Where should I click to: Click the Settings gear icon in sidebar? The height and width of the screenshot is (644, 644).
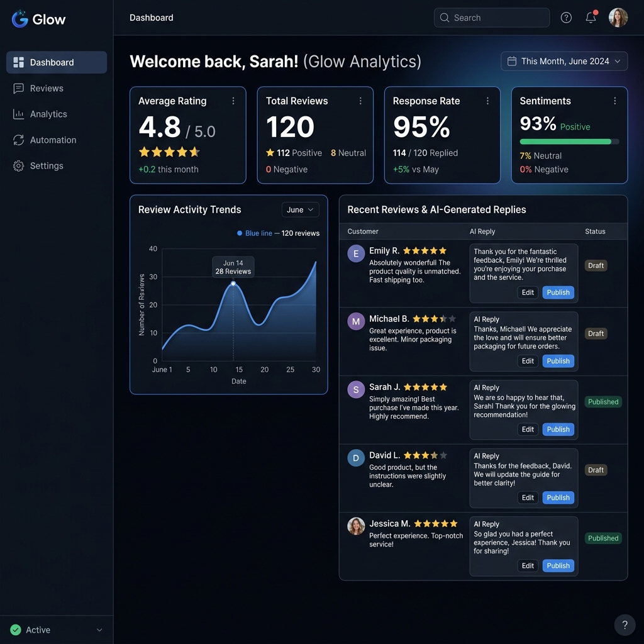click(18, 166)
